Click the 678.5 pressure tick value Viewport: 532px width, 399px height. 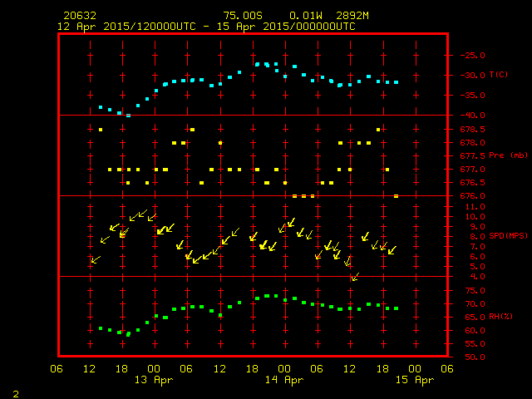(x=473, y=130)
